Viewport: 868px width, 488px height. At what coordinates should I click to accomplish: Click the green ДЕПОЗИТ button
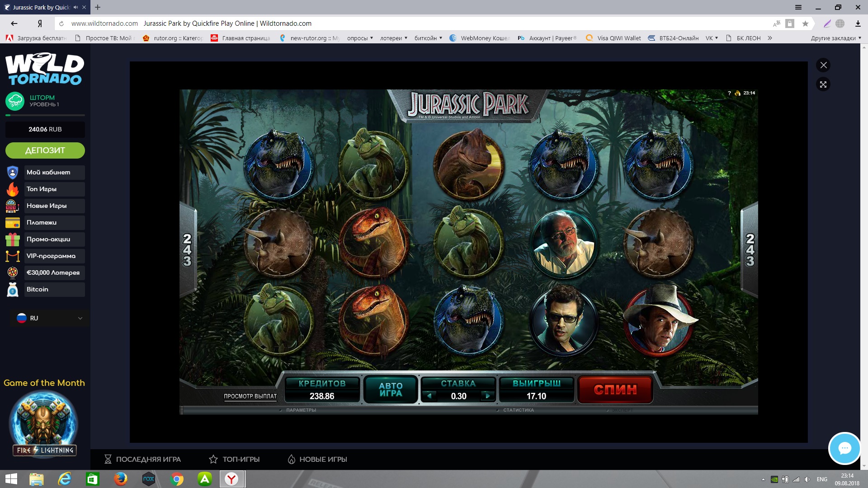pos(45,150)
